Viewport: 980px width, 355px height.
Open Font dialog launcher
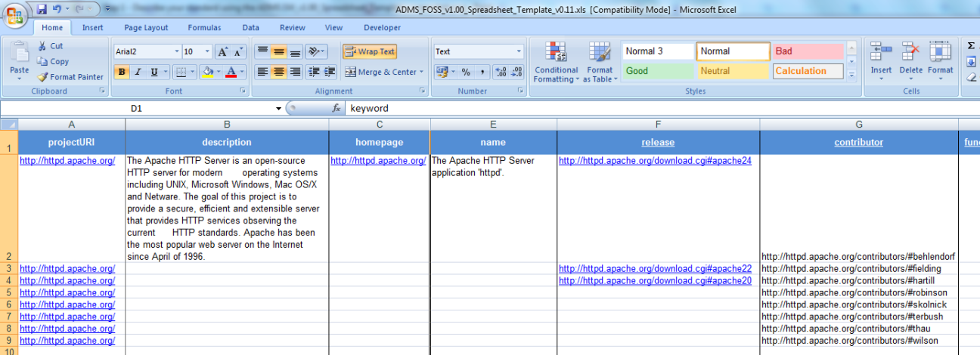coord(243,91)
